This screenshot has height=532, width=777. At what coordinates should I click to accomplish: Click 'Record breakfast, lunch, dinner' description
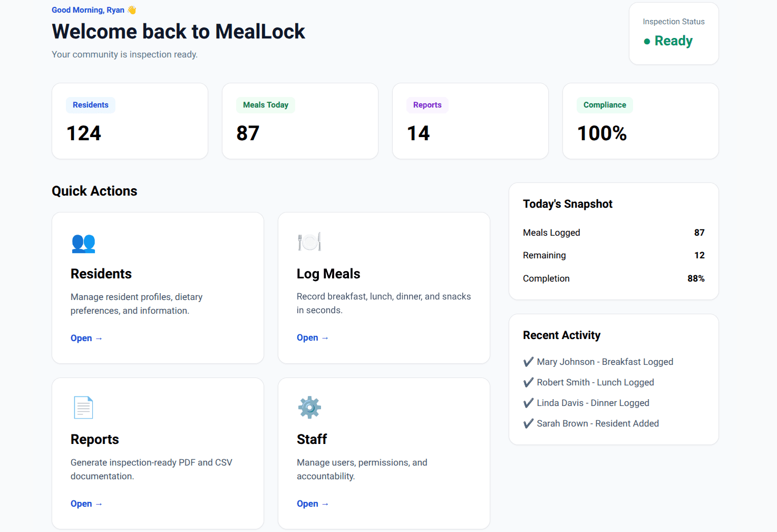(384, 303)
